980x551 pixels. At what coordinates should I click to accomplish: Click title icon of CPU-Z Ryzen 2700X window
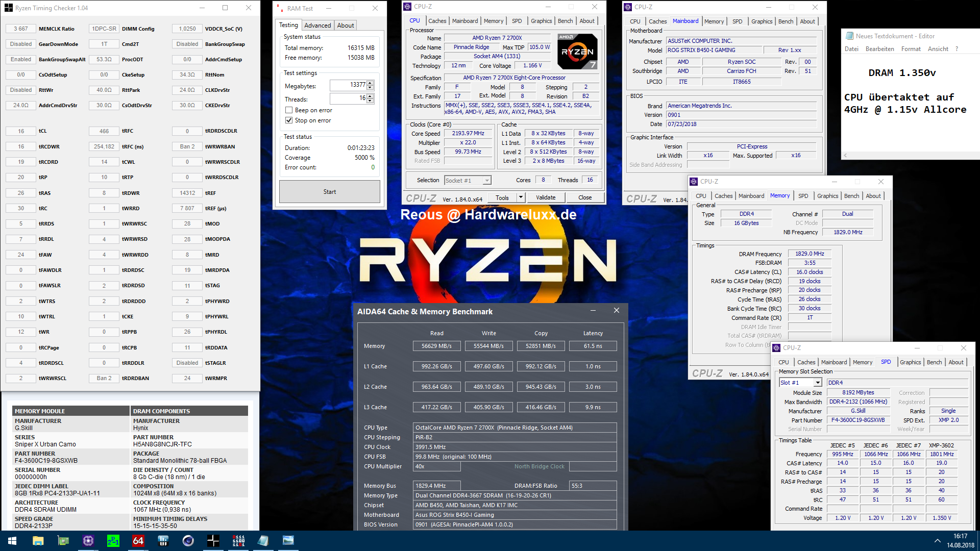pyautogui.click(x=407, y=7)
